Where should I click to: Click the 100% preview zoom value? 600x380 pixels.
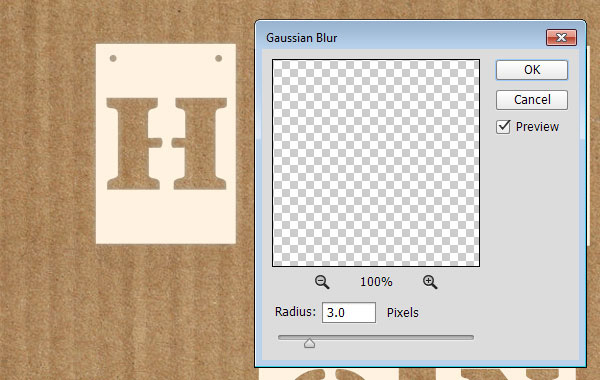pos(376,282)
